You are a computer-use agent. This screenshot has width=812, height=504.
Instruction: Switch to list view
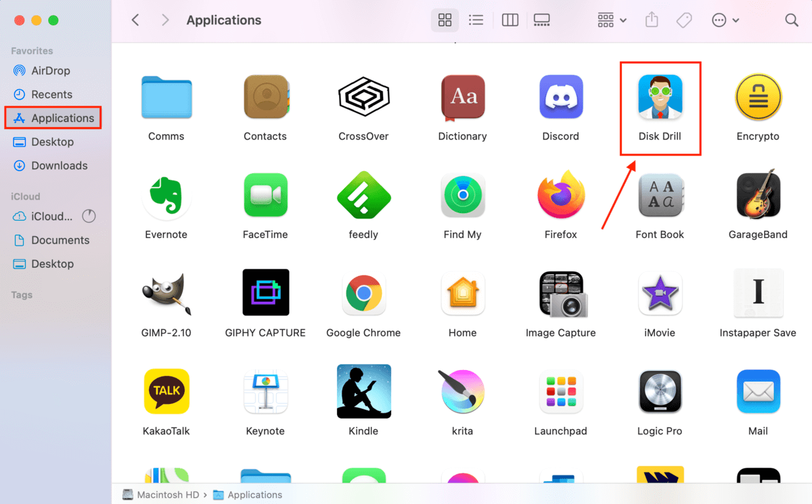pos(476,20)
